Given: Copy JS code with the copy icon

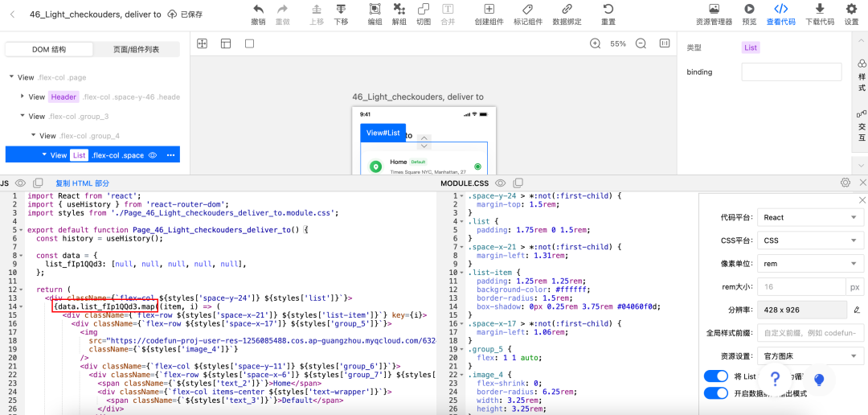Looking at the screenshot, I should (39, 183).
